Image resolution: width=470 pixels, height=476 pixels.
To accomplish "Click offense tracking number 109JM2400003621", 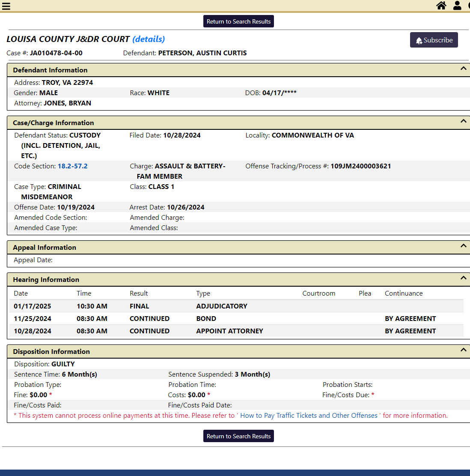I will 360,166.
